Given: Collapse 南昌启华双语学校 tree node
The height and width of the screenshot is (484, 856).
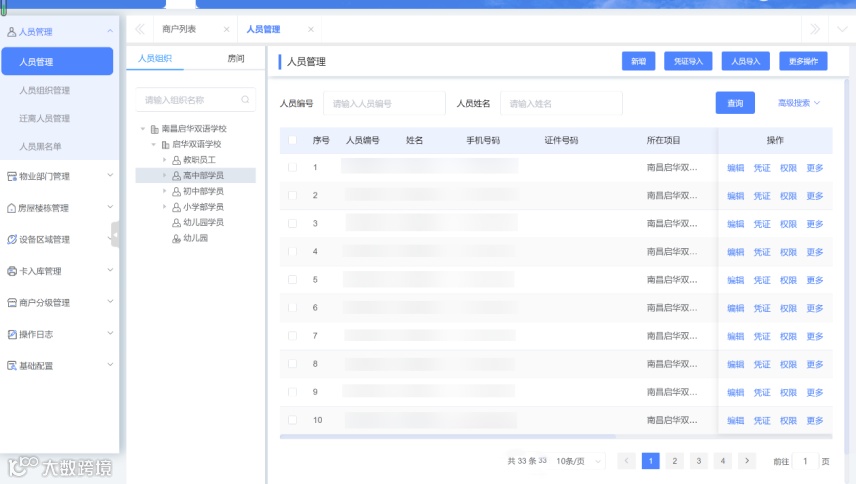Looking at the screenshot, I should click(143, 129).
